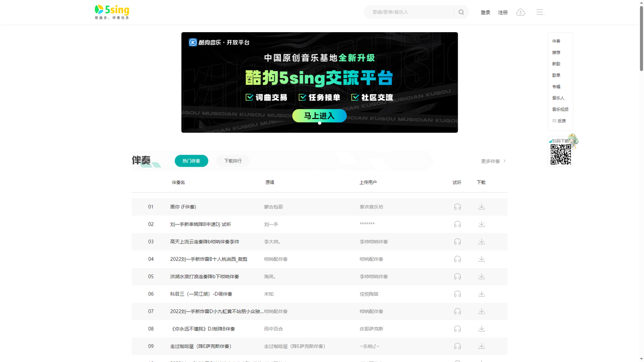Click the QR code download image

(x=561, y=155)
